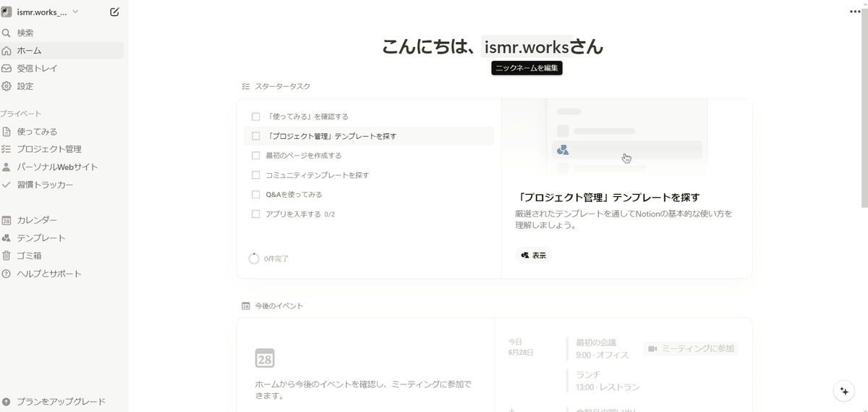Viewport: 868px width, 412px height.
Task: Click the 今後のイベント section label
Action: pyautogui.click(x=279, y=306)
